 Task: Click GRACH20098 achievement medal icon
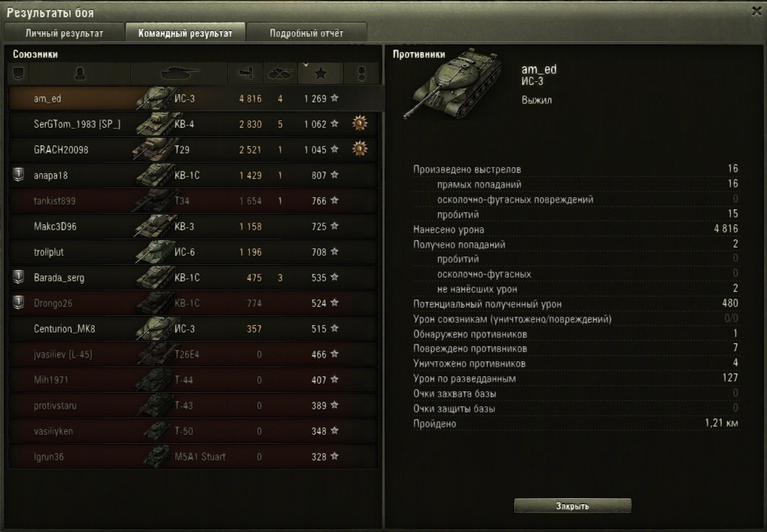point(360,149)
